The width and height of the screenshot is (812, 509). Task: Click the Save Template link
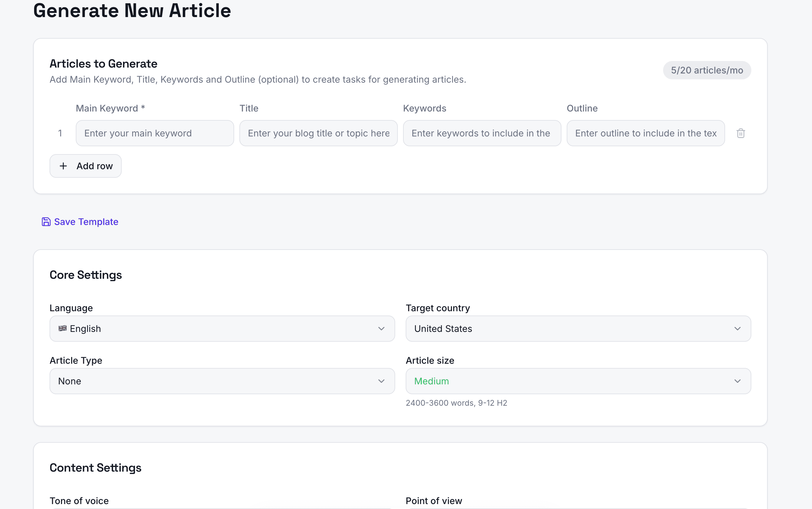[86, 222]
